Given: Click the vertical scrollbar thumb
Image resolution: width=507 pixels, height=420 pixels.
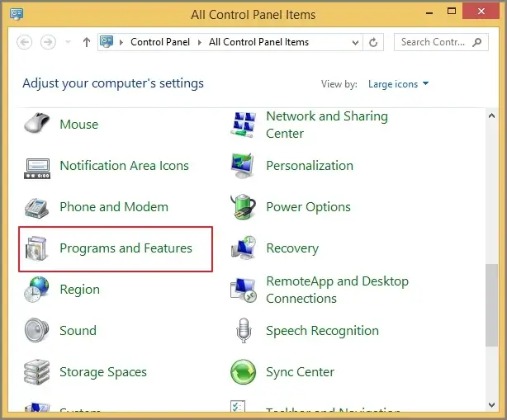Looking at the screenshot, I should [x=491, y=305].
